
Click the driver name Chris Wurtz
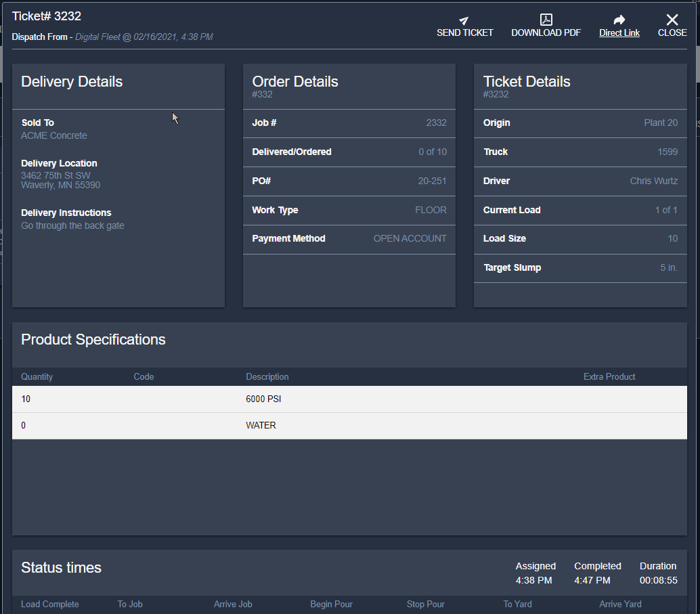653,181
